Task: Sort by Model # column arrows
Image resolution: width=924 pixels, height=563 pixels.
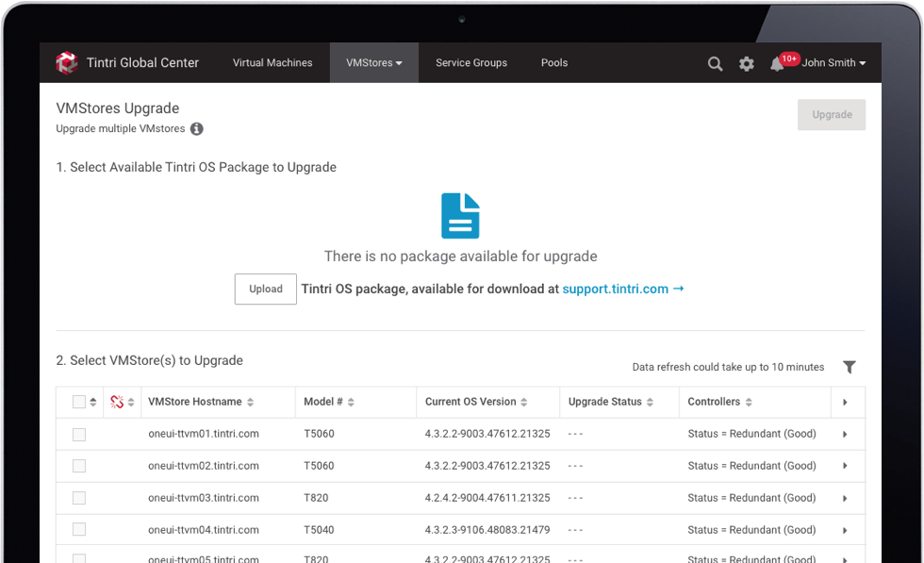Action: [x=351, y=402]
